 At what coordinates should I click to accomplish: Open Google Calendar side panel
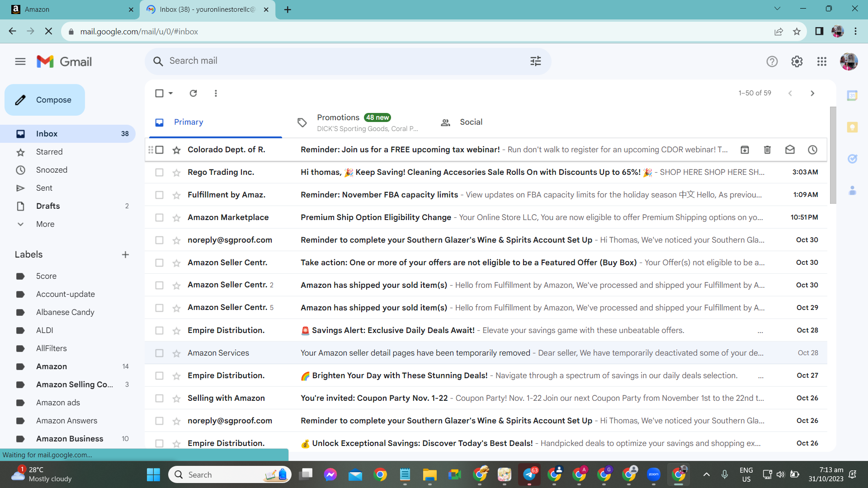852,95
